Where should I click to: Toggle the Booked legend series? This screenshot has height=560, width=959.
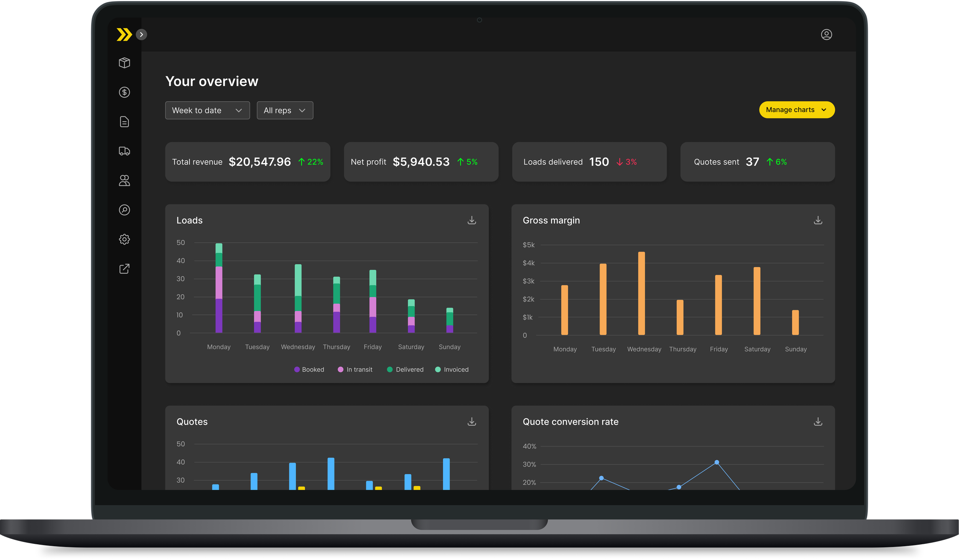point(309,369)
